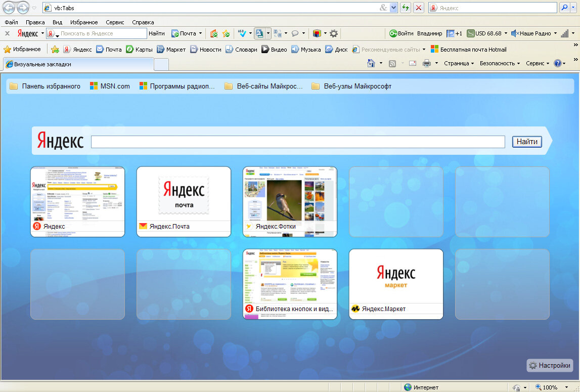The width and height of the screenshot is (580, 392).
Task: Open the Яндекс.Фотки visual bookmark tile
Action: [290, 201]
